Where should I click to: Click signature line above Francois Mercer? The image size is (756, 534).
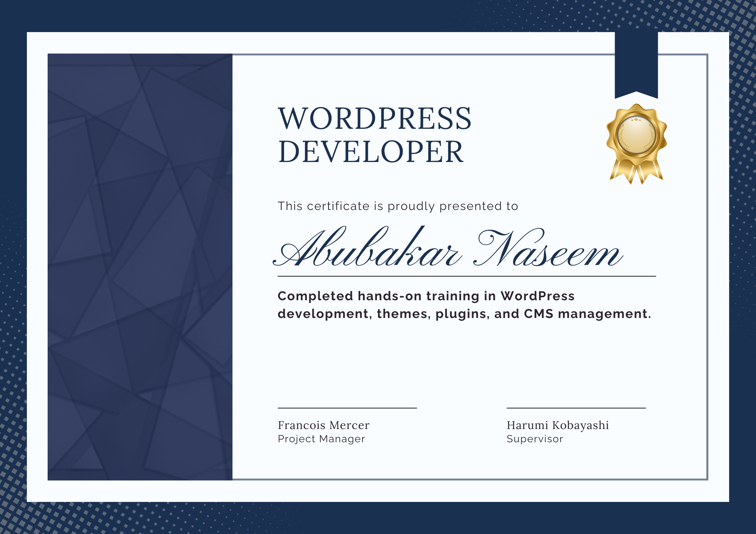[x=347, y=408]
